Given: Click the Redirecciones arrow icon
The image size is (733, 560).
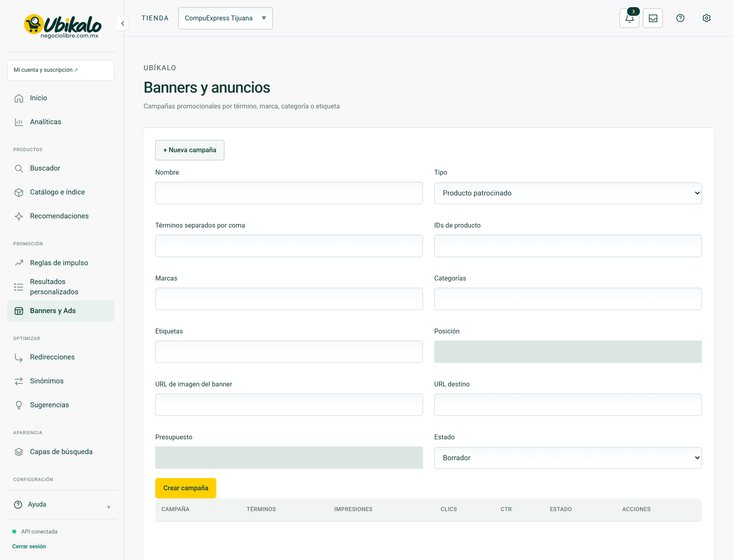Looking at the screenshot, I should (x=19, y=357).
